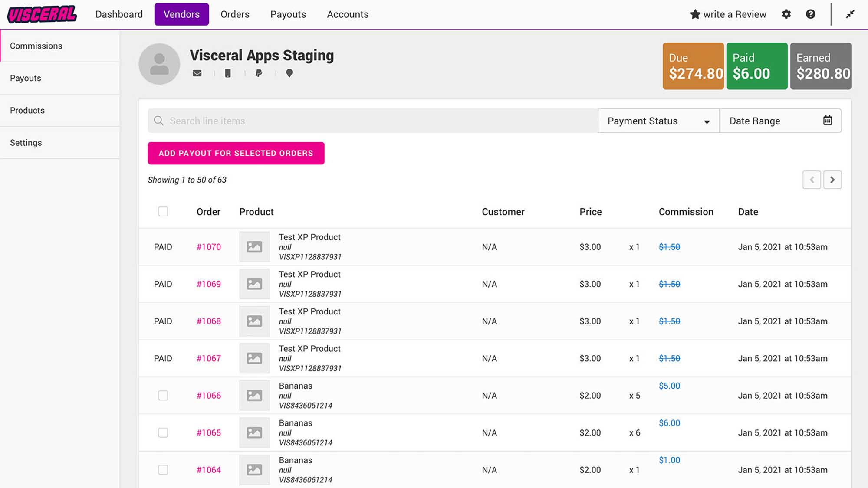
Task: Click the star write a Review link
Action: pos(728,14)
